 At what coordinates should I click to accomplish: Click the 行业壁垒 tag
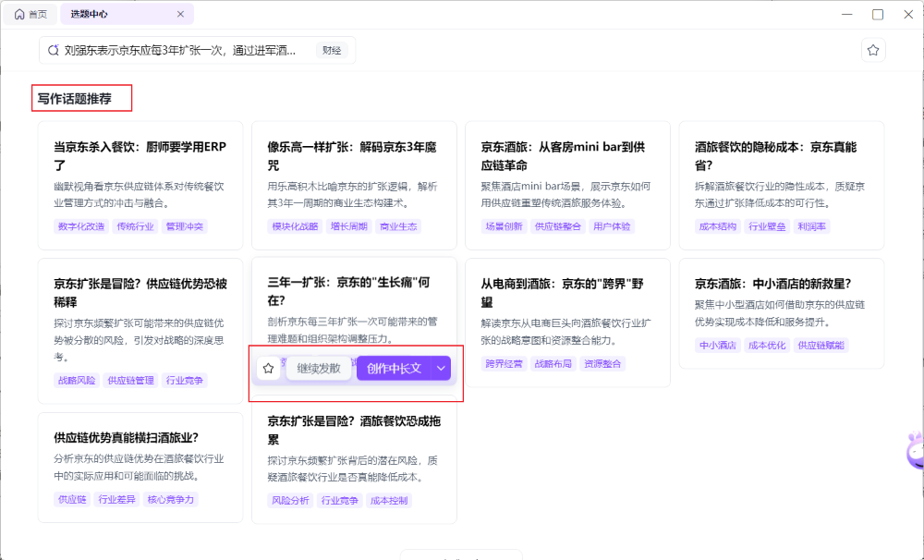point(767,226)
